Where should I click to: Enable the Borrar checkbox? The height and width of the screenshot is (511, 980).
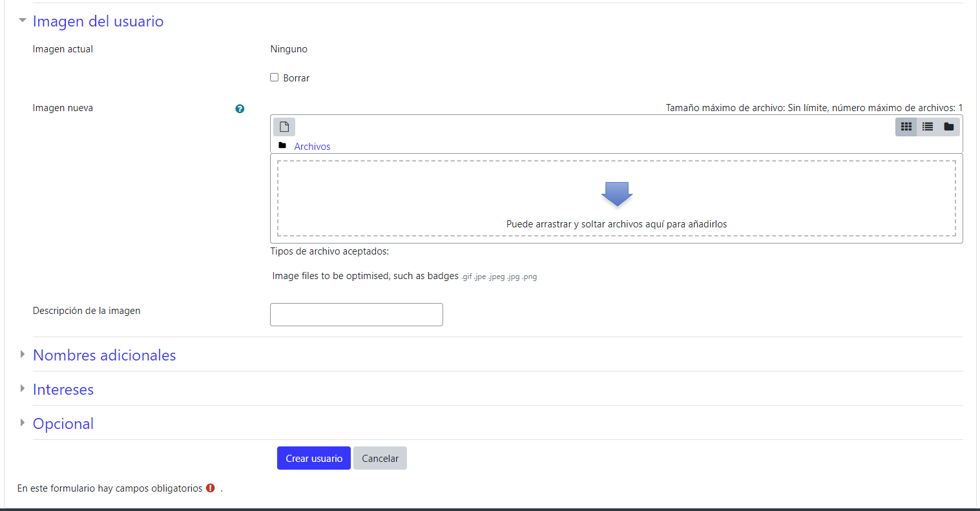[275, 78]
